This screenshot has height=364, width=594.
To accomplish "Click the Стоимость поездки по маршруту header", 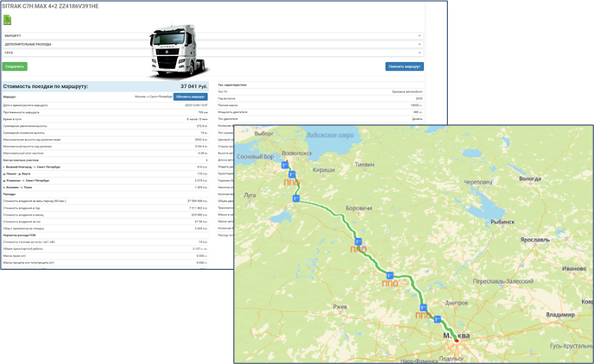I will click(54, 86).
